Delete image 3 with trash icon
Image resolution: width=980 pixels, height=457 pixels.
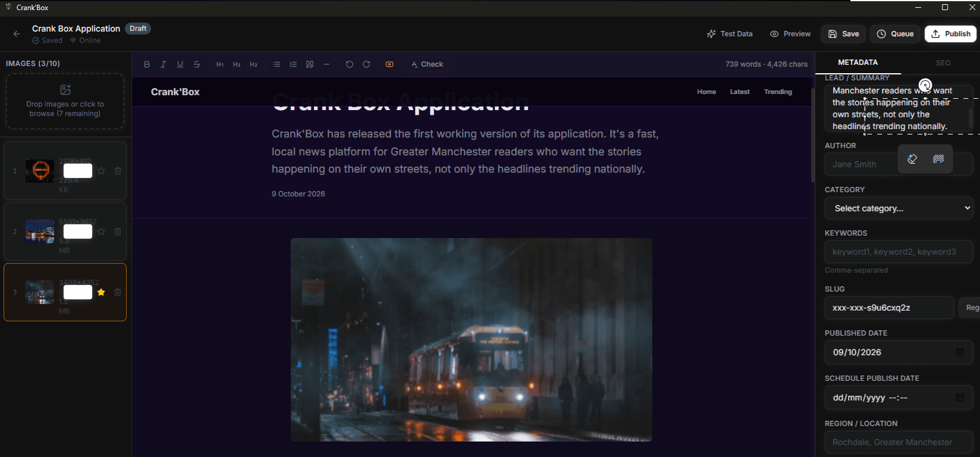coord(118,292)
